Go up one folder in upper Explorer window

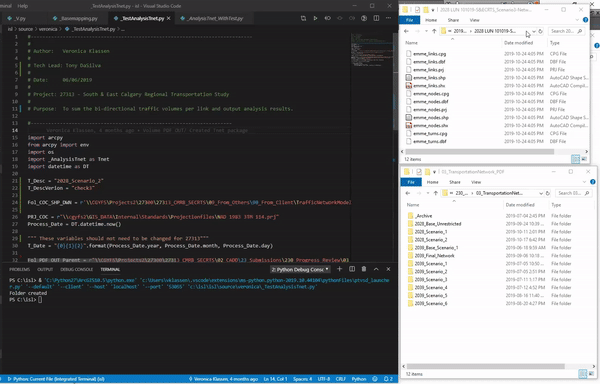pos(434,31)
